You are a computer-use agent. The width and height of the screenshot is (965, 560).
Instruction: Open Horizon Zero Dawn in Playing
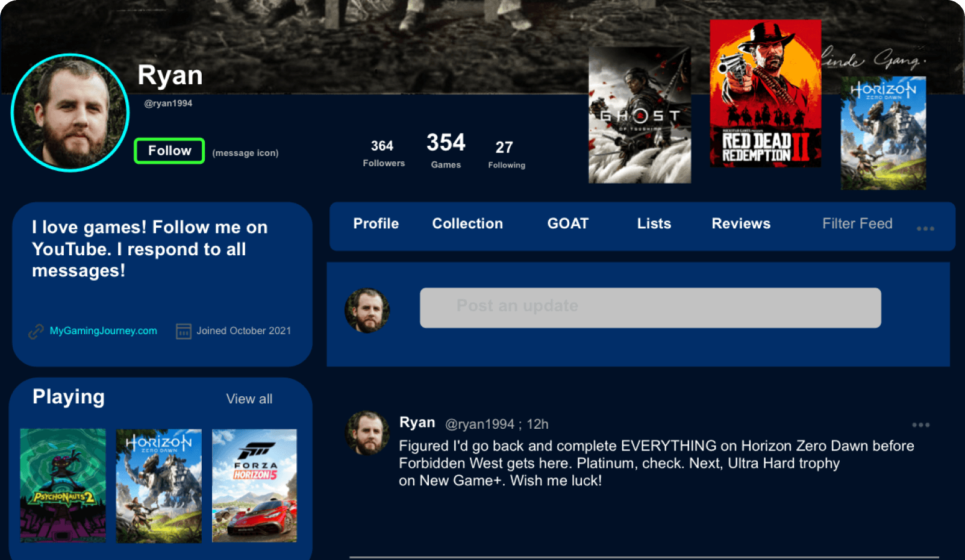[x=159, y=486]
